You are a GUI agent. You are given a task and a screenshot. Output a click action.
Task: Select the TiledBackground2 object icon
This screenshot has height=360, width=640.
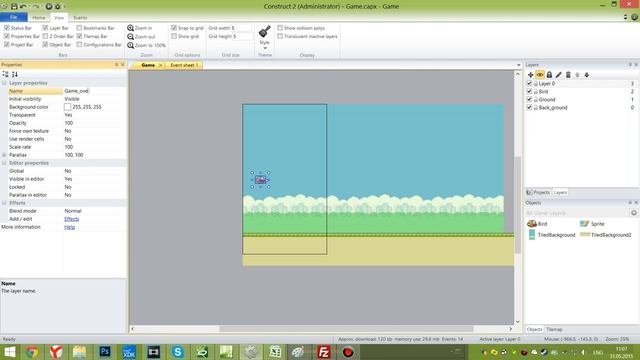(585, 235)
